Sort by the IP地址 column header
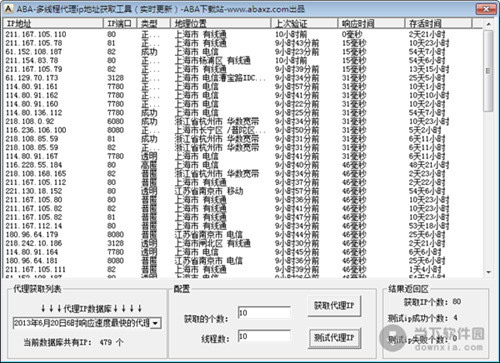The height and width of the screenshot is (363, 500). (x=53, y=23)
